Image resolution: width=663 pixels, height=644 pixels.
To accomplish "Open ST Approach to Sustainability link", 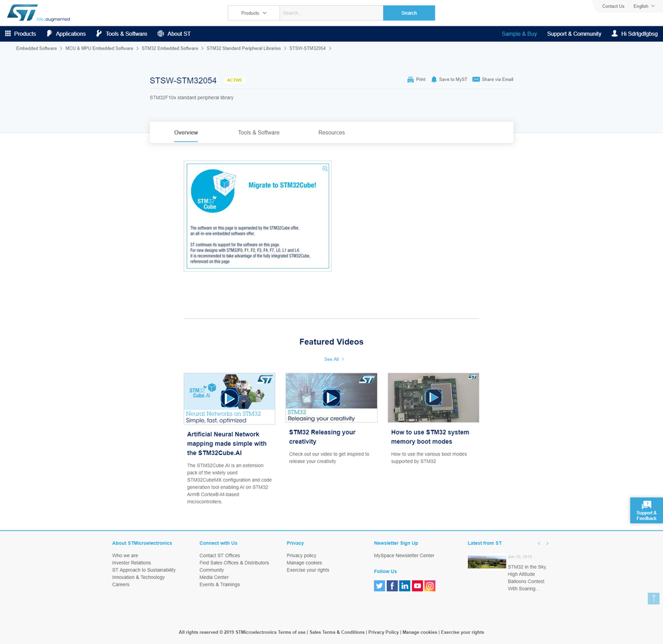I will coord(144,570).
